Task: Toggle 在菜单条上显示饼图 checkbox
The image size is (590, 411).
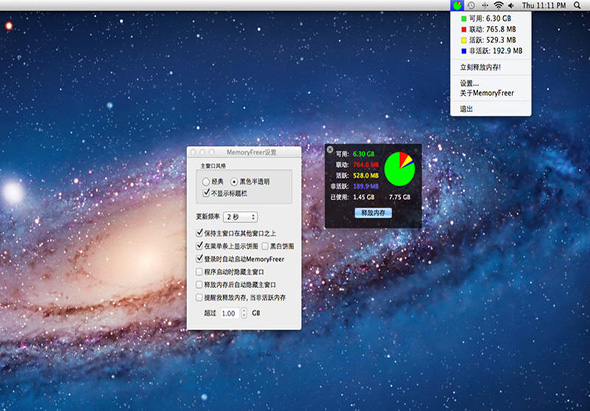Action: point(199,246)
